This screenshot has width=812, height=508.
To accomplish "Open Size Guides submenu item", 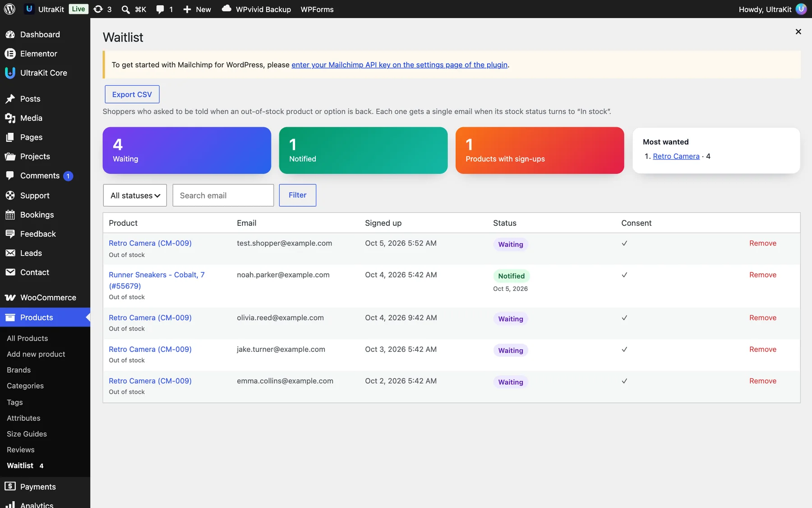I will (27, 434).
